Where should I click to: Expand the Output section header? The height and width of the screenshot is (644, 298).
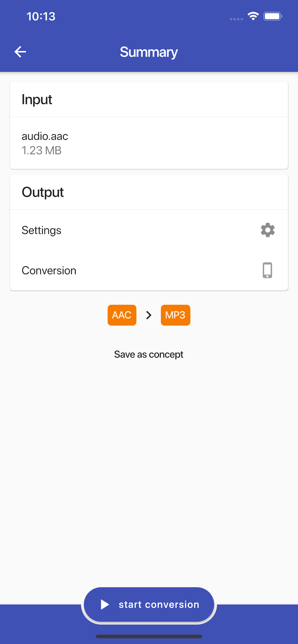42,192
